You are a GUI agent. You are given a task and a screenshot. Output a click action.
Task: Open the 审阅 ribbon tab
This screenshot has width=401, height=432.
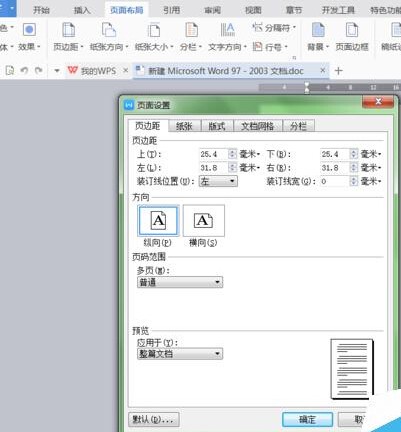click(213, 10)
